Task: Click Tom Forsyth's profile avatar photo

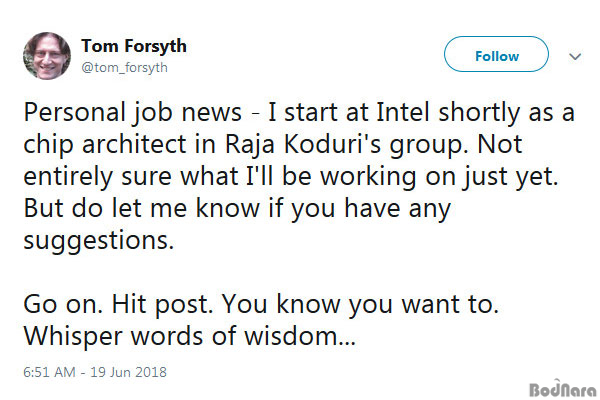Action: click(x=47, y=56)
